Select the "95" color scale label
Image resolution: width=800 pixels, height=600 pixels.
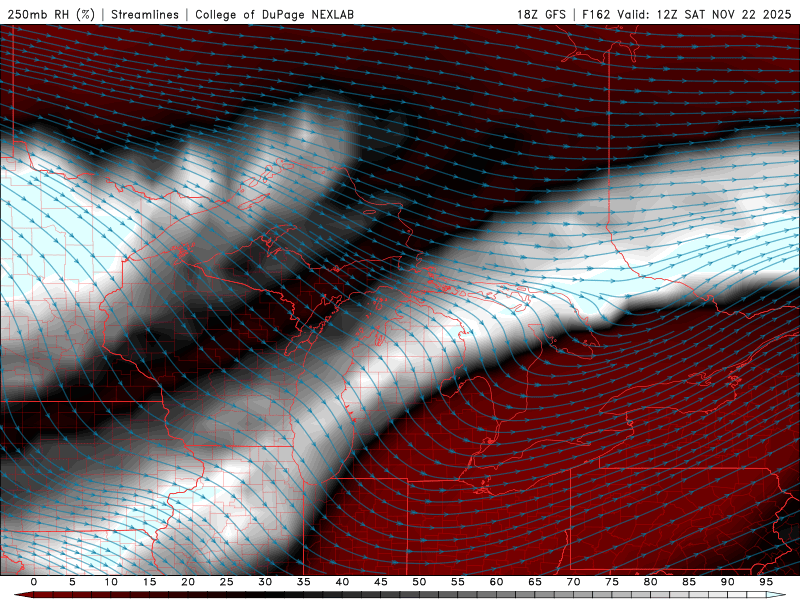(x=766, y=582)
